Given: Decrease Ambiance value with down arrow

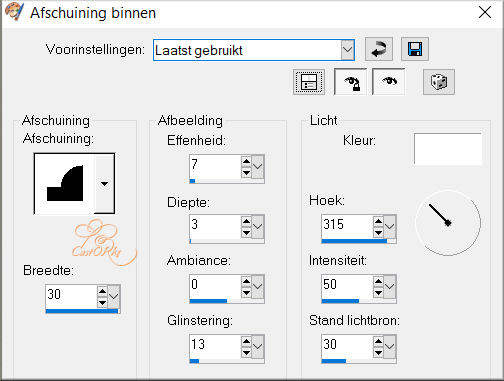Looking at the screenshot, I should 246,292.
